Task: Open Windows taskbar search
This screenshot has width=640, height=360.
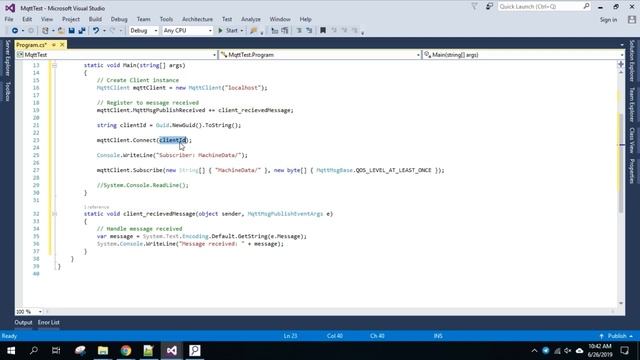Action: point(34,351)
